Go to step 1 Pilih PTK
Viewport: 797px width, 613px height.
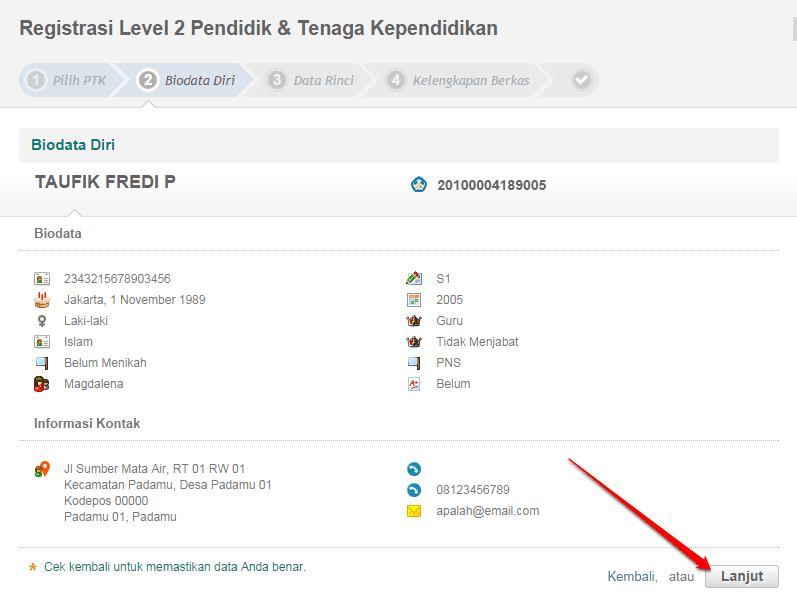[x=68, y=80]
